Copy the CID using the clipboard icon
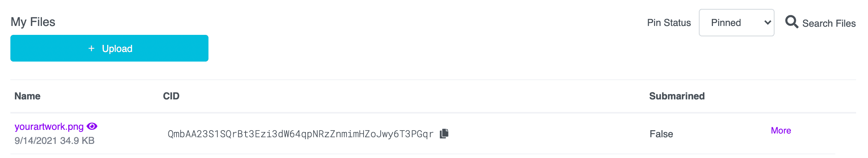The image size is (868, 158). pyautogui.click(x=444, y=134)
